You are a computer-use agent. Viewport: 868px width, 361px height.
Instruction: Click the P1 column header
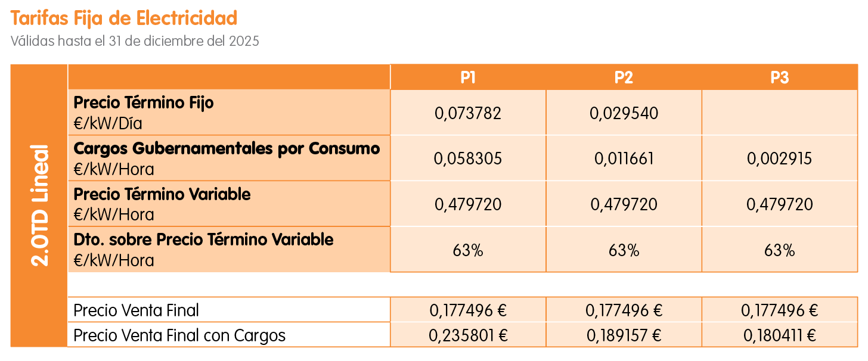click(x=468, y=77)
